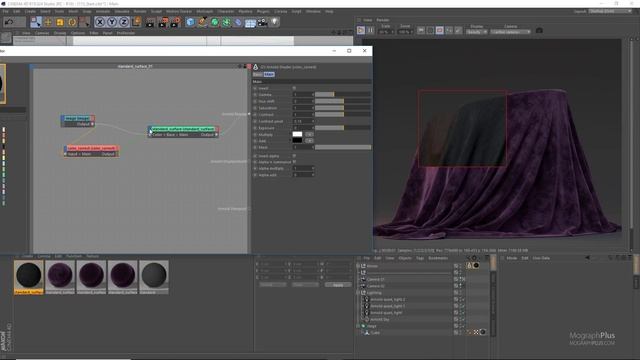The image size is (640, 360).
Task: Start the IPR render with play button
Action: tap(361, 30)
